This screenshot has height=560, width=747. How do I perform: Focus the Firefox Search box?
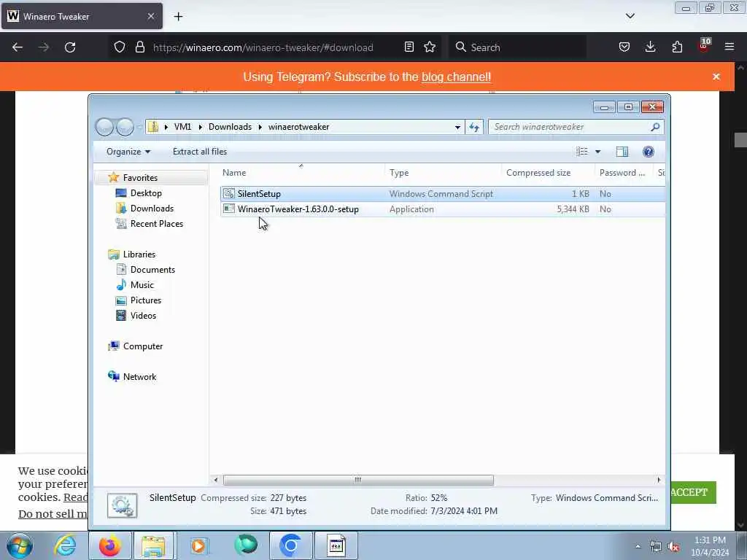(x=517, y=47)
